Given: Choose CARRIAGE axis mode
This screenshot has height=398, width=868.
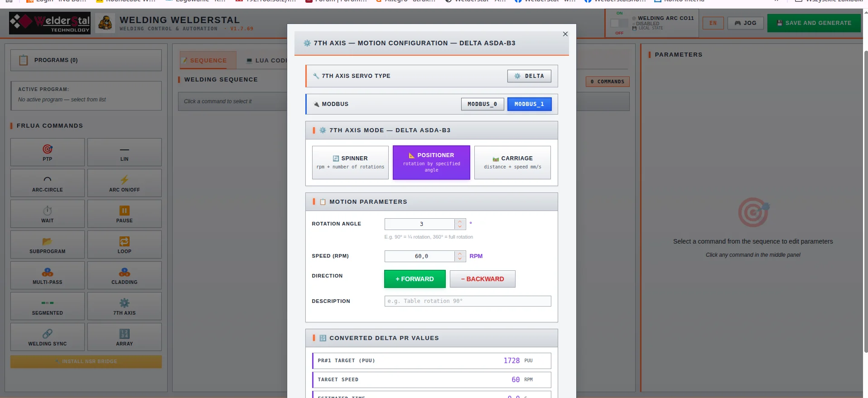Looking at the screenshot, I should [512, 163].
